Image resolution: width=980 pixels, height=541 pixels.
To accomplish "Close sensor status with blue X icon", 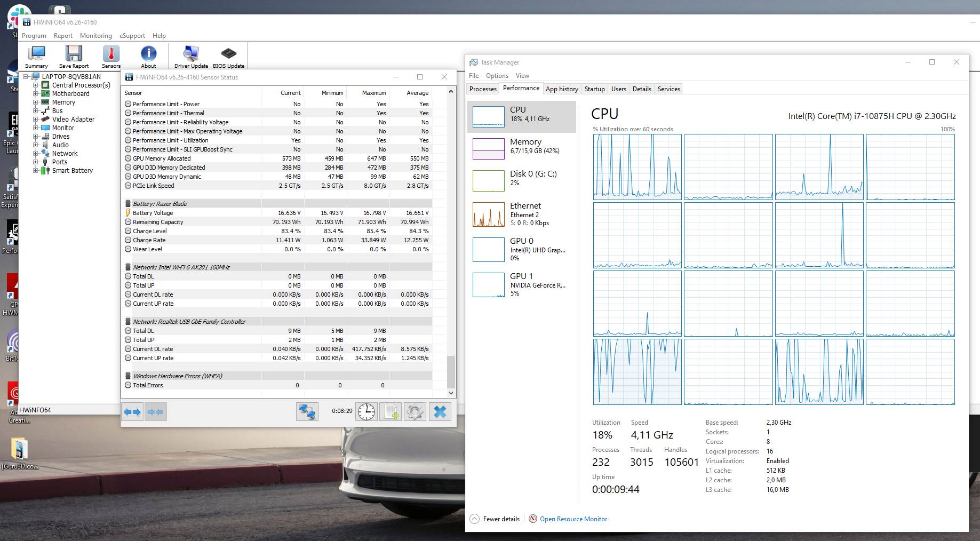I will click(440, 412).
